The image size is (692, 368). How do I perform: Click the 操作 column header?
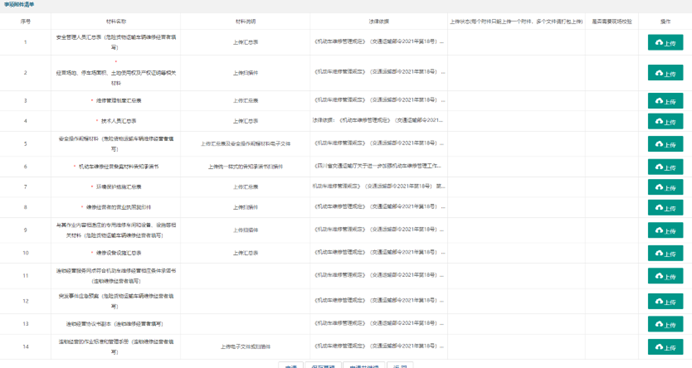pos(665,21)
